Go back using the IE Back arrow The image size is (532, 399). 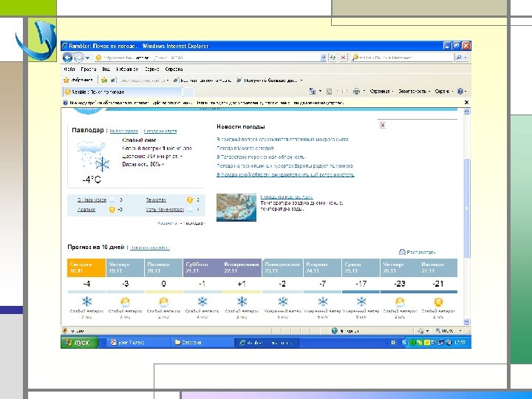coord(67,58)
